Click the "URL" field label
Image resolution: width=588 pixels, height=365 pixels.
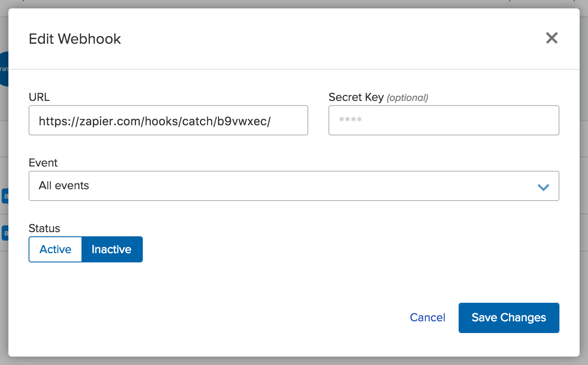click(x=39, y=97)
